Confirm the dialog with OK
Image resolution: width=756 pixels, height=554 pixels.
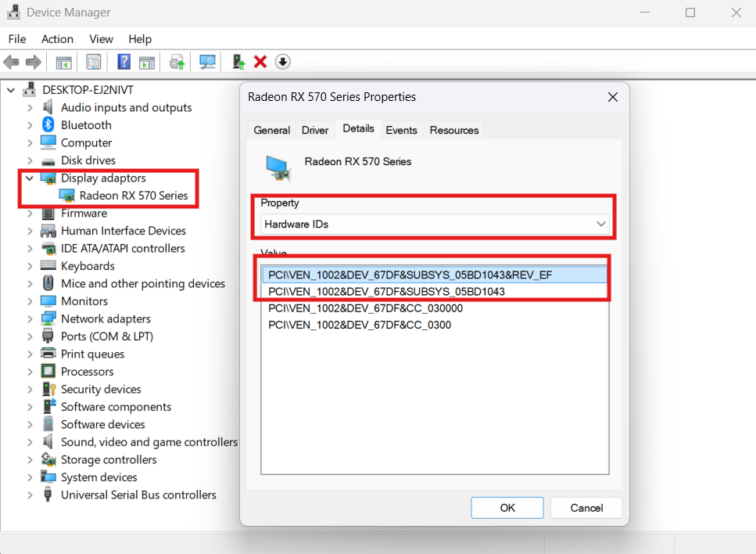[507, 508]
